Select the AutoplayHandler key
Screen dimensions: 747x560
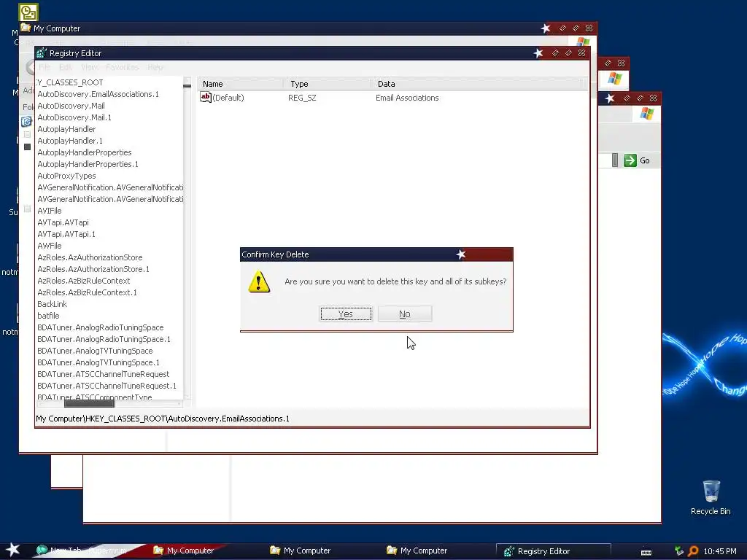click(x=66, y=129)
